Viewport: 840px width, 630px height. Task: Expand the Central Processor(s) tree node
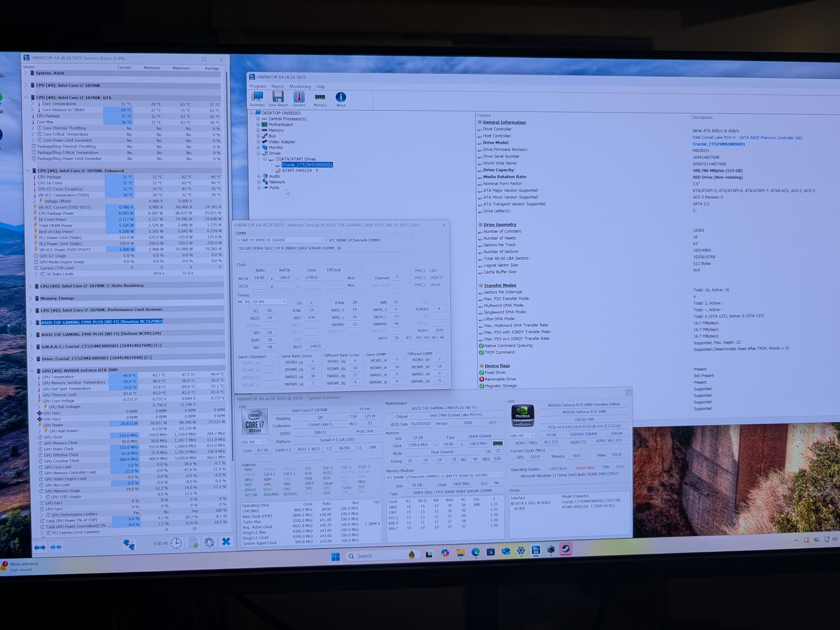(x=258, y=119)
